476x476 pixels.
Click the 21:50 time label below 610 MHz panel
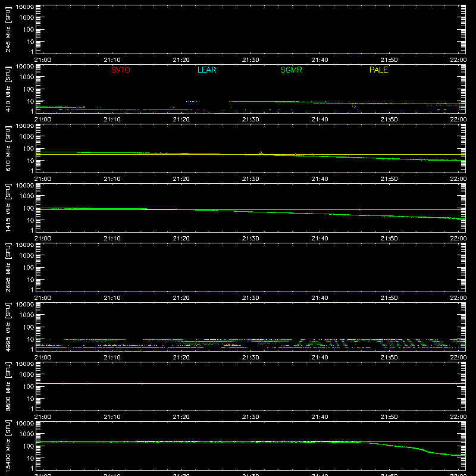pos(389,179)
